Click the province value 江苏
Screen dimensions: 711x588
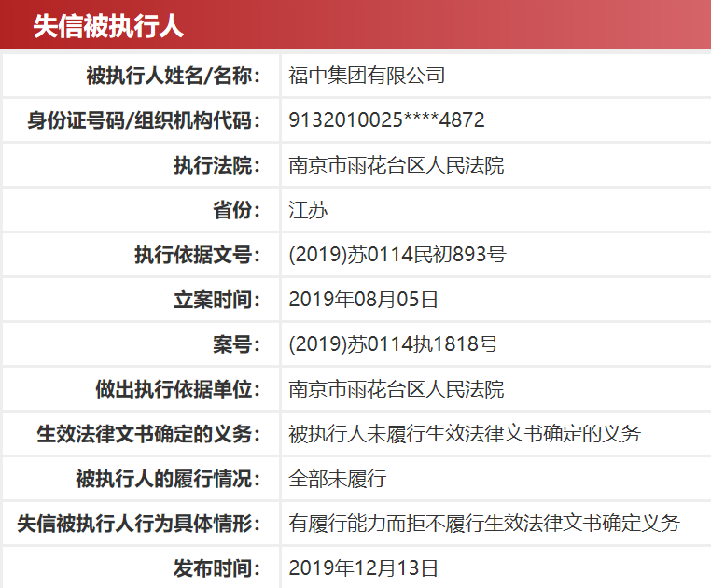(308, 210)
